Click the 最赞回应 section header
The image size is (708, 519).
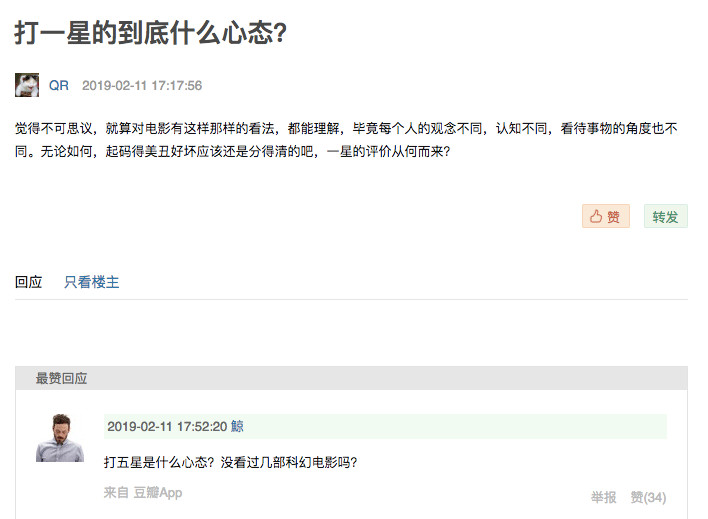tap(62, 379)
